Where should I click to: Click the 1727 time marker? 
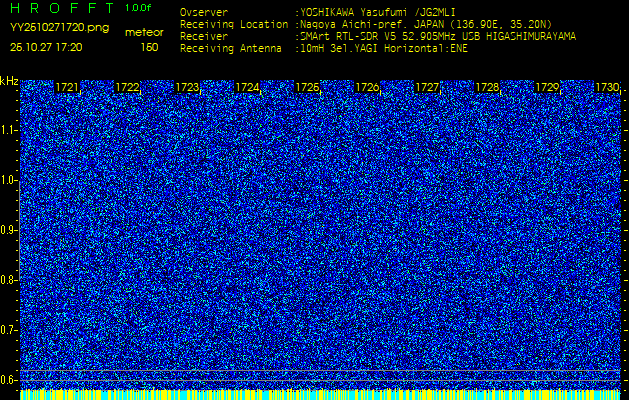coord(427,87)
